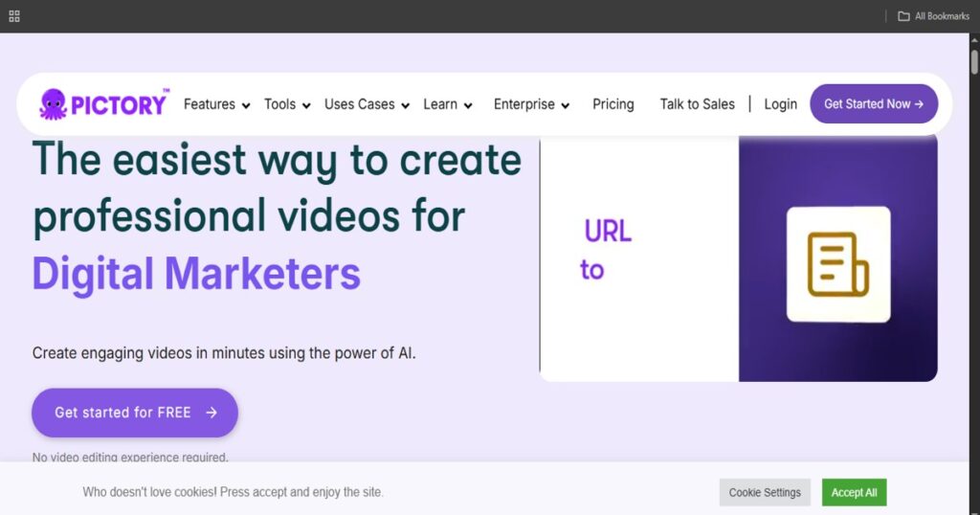Click the Pictory octopus logo

(103, 103)
